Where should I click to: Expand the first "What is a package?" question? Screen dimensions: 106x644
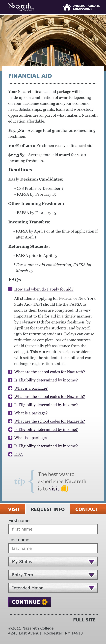31,388
